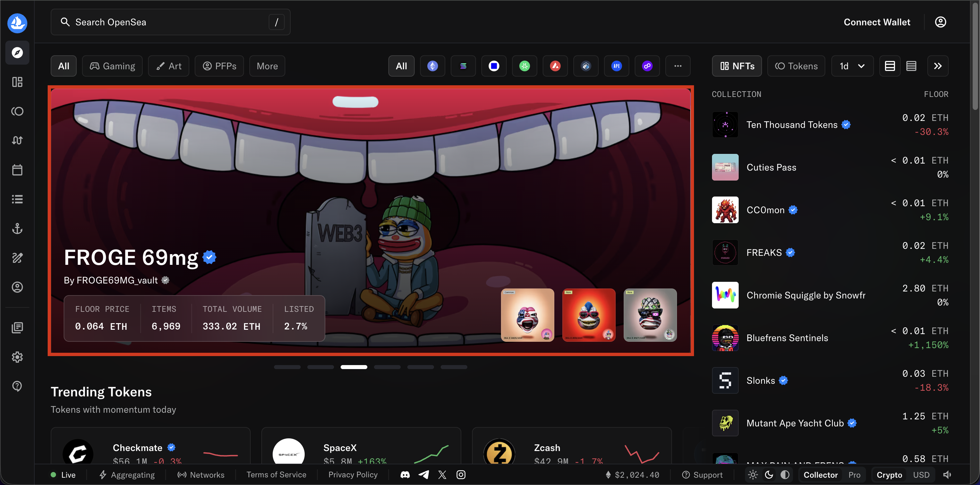Viewport: 980px width, 485px height.
Task: Open OpenSea Discord link icon
Action: [x=405, y=475]
